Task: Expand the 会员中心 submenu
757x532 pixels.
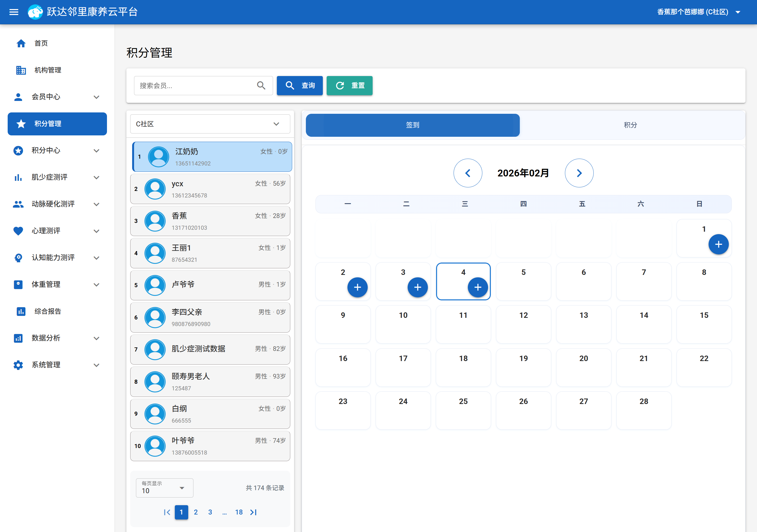Action: pyautogui.click(x=96, y=97)
